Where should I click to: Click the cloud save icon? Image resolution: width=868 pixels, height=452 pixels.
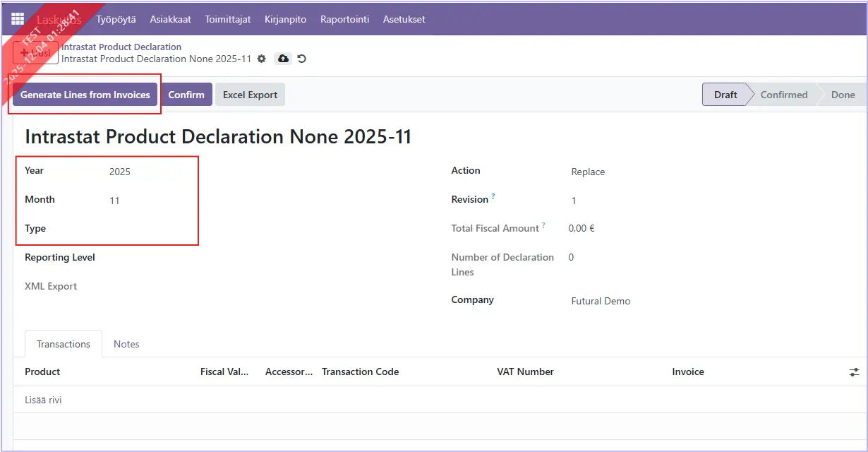tap(283, 59)
